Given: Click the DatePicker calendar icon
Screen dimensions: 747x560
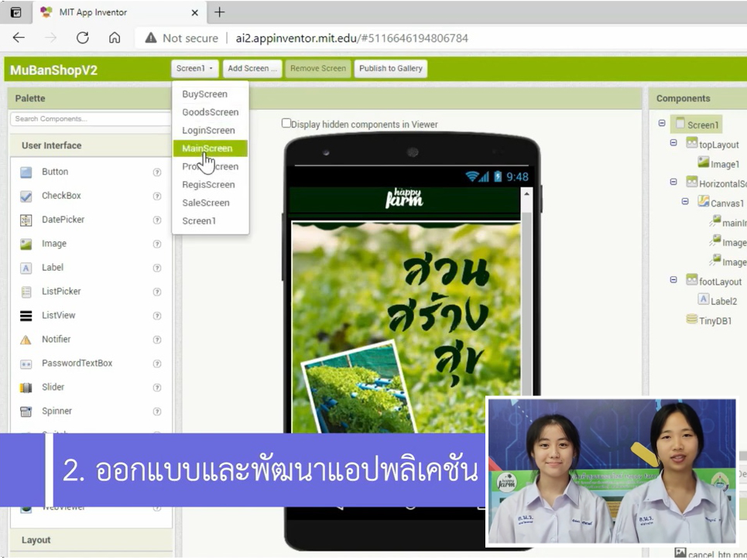Looking at the screenshot, I should tap(26, 220).
